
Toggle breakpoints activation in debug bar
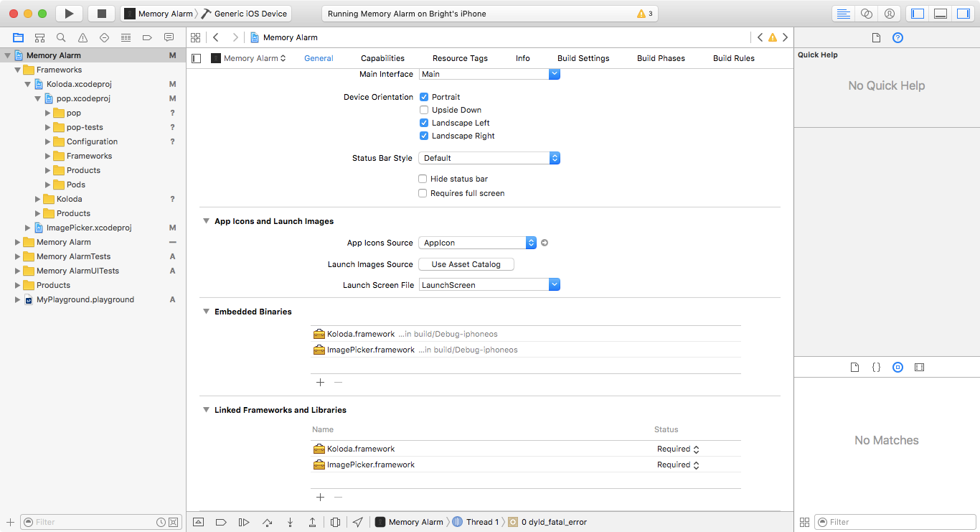tap(221, 522)
